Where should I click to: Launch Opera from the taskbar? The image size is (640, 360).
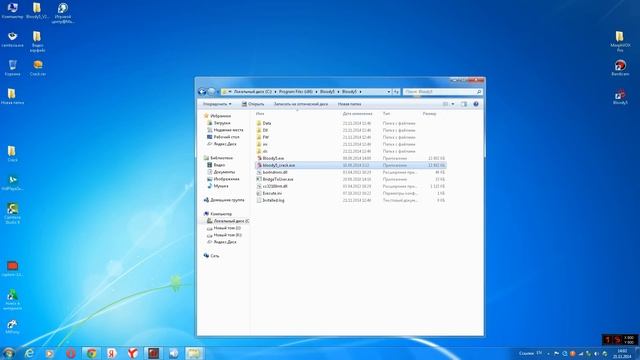tap(71, 353)
